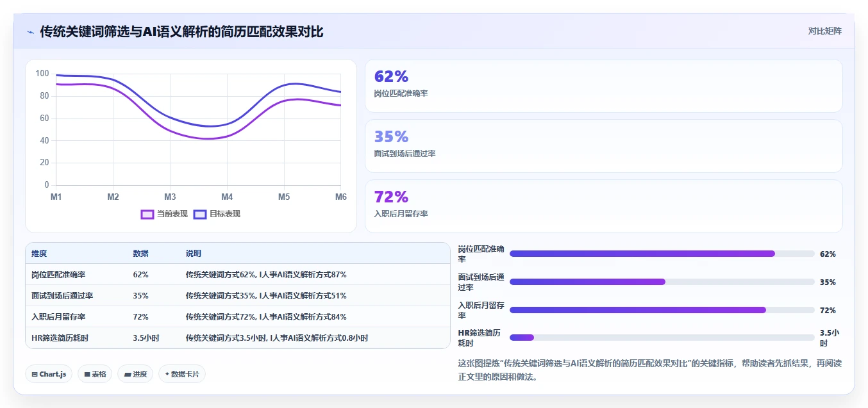Select the 72% stat card value
The image size is (868, 408).
391,197
